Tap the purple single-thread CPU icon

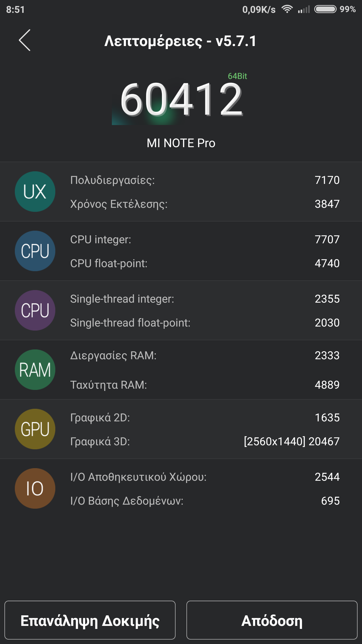click(x=35, y=310)
